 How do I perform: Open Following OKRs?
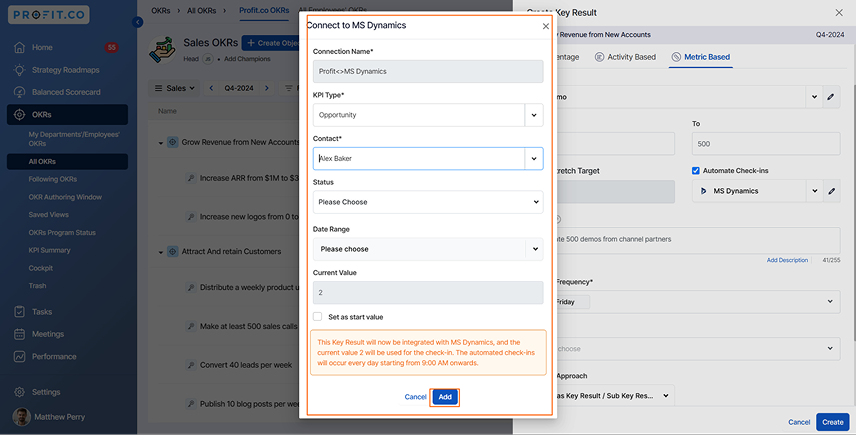coord(52,179)
